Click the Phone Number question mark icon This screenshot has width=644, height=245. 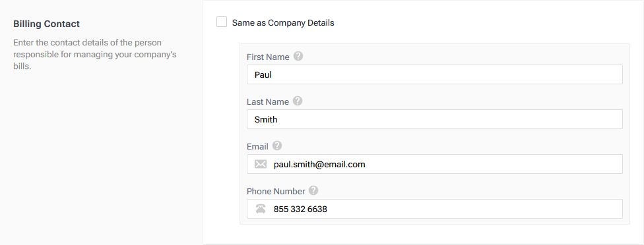pyautogui.click(x=313, y=190)
